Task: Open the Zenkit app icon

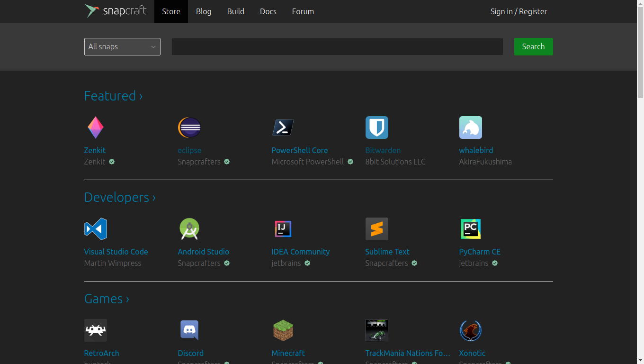Action: 95,127
